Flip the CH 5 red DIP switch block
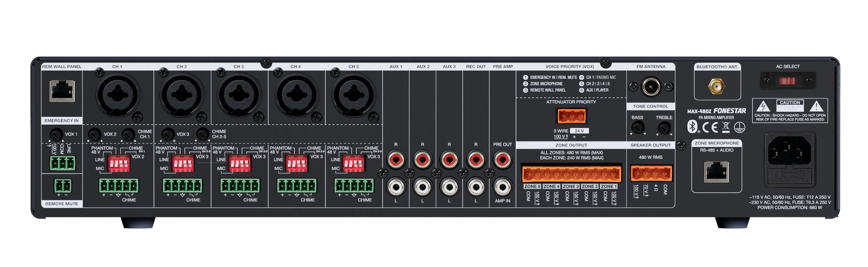The width and height of the screenshot is (868, 267). [354, 164]
